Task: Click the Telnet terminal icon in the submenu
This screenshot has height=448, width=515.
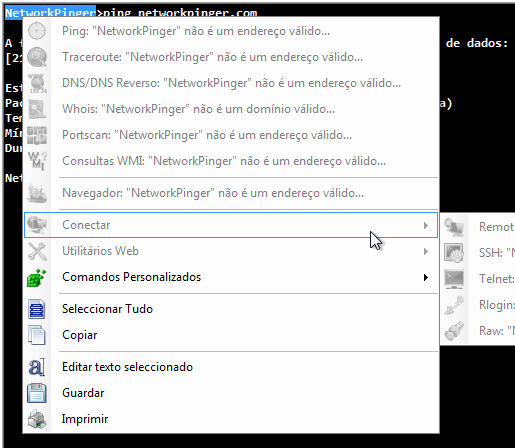Action: (x=454, y=279)
